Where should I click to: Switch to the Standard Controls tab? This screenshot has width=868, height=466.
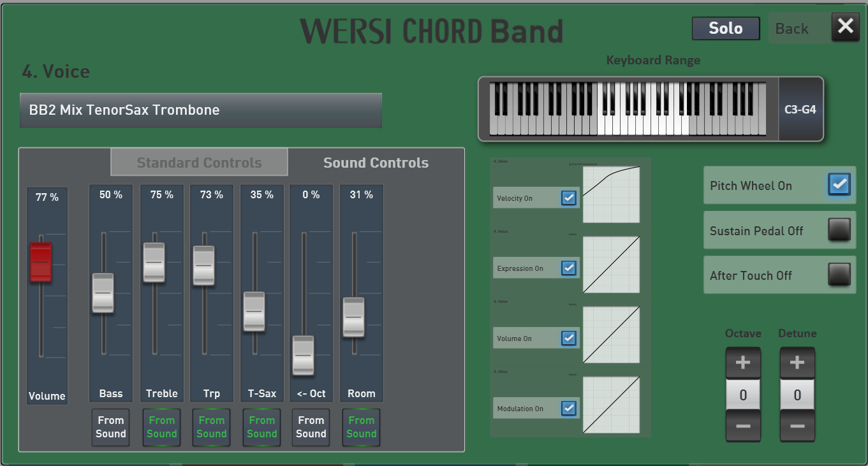pyautogui.click(x=199, y=163)
